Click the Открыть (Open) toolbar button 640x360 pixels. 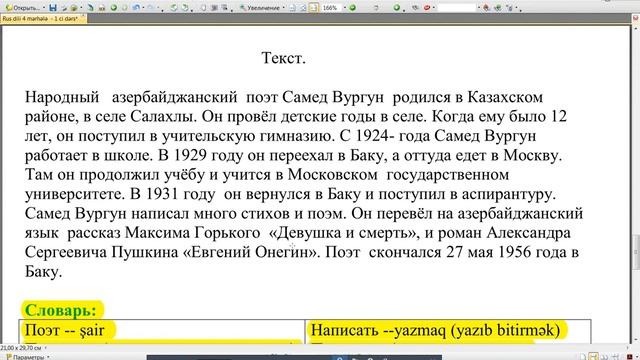pyautogui.click(x=22, y=8)
